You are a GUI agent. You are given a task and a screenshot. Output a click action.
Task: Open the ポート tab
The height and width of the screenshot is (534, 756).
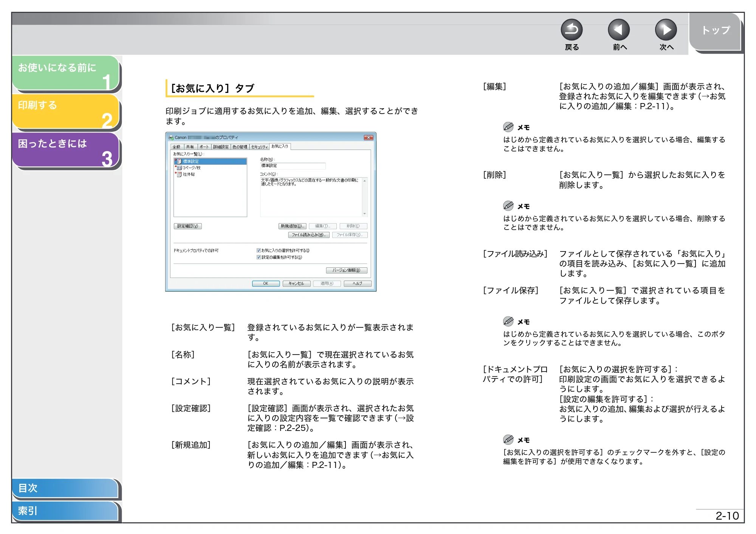tap(204, 147)
